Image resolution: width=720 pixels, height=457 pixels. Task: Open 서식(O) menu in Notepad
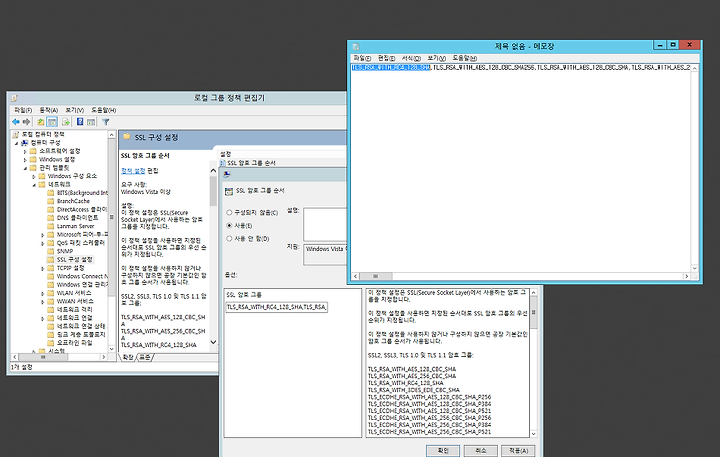tap(411, 58)
